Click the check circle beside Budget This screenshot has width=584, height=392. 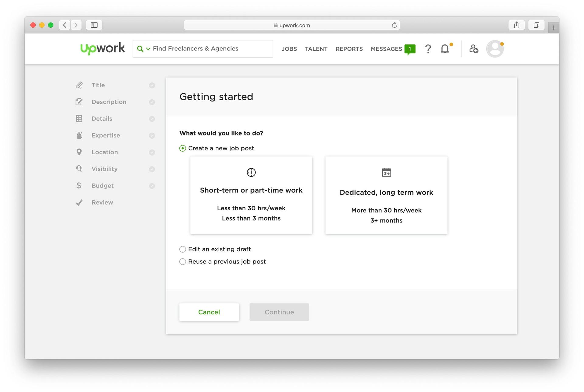tap(152, 186)
